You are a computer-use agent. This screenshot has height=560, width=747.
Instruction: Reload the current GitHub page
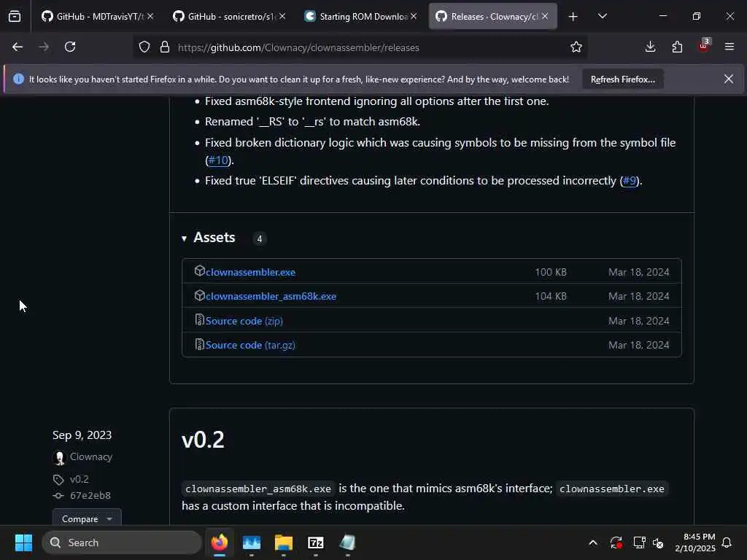click(70, 47)
